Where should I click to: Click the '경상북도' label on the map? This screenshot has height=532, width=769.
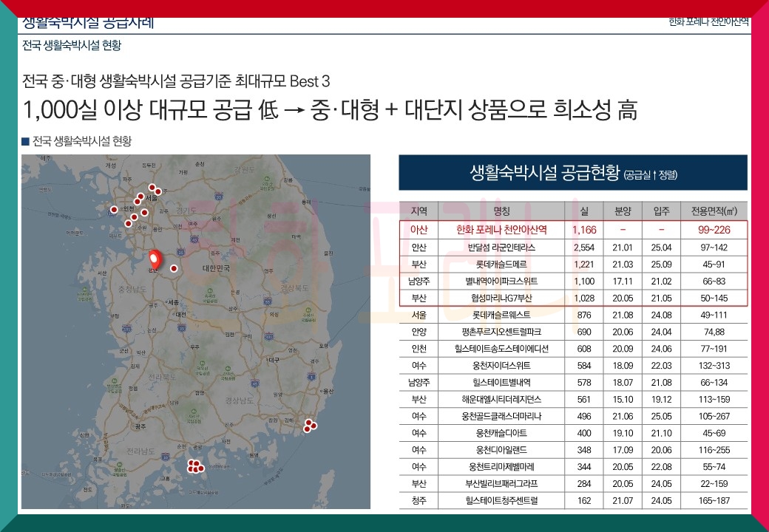point(294,287)
